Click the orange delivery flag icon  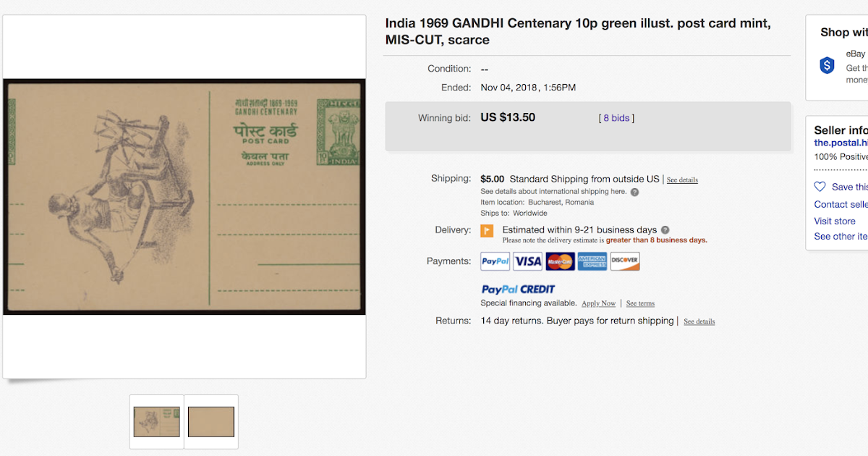click(x=487, y=229)
